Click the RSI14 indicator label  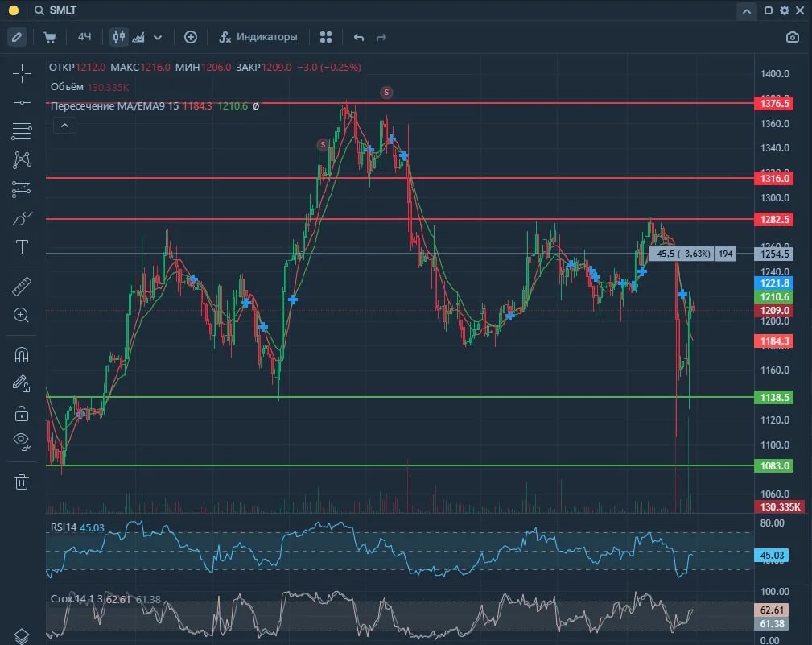coord(64,527)
